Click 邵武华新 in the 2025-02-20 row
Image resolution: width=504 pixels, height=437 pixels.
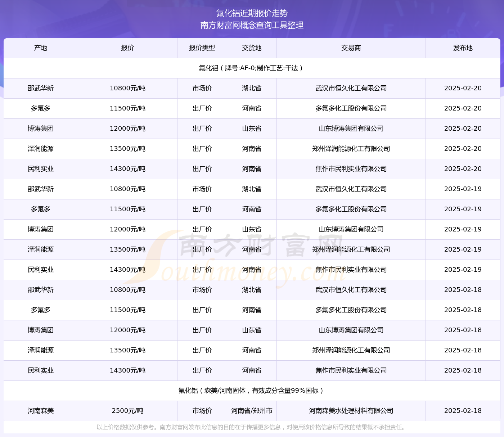coord(41,88)
